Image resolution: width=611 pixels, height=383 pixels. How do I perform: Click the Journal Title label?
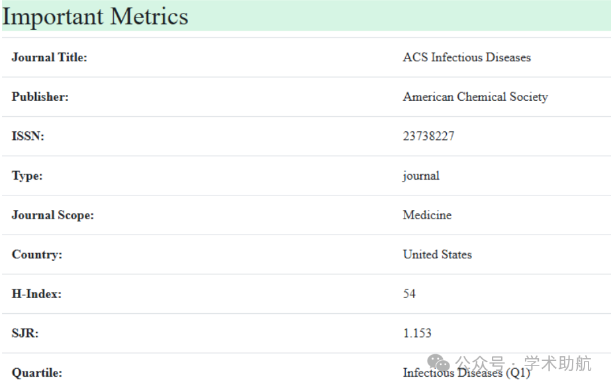[x=49, y=57]
